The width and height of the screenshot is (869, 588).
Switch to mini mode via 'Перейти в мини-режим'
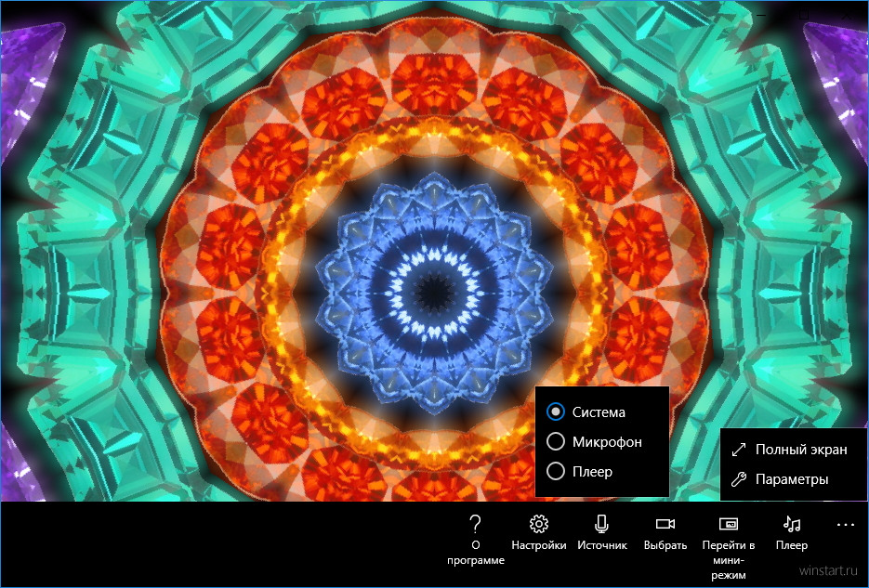click(729, 547)
